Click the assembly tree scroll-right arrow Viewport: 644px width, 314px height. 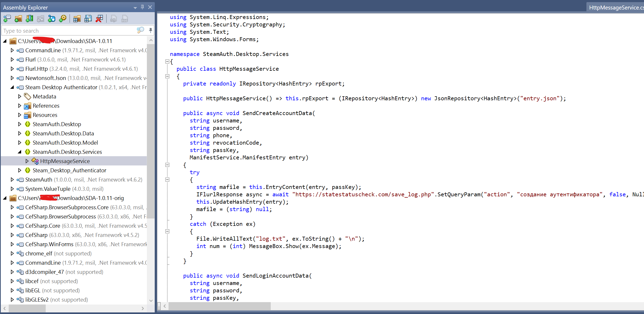(143, 308)
